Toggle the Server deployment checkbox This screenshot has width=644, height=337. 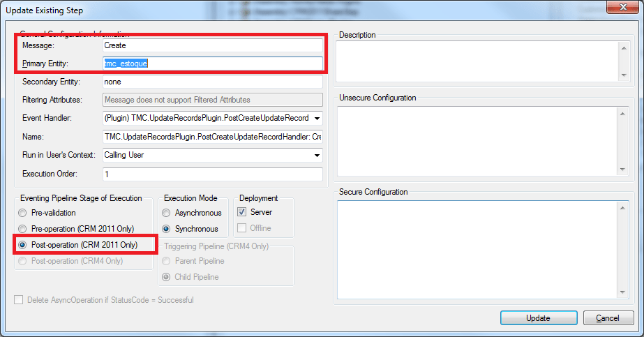(x=242, y=212)
